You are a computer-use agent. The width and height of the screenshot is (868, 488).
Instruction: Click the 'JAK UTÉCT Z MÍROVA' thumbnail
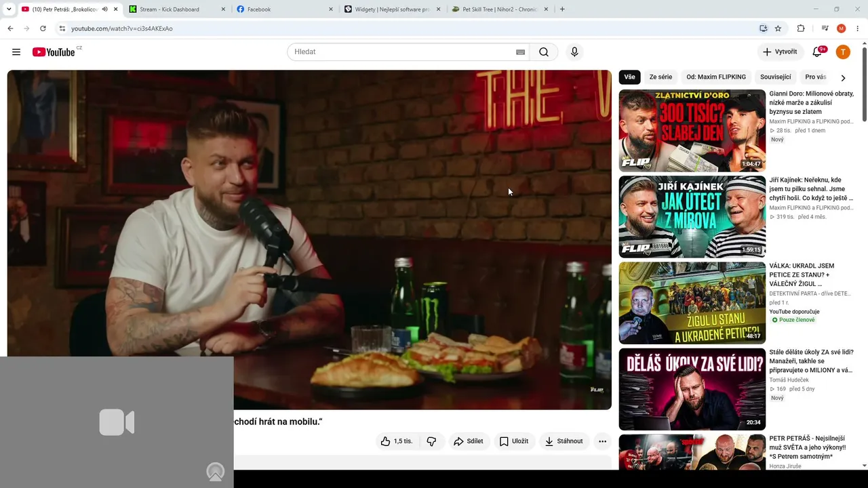point(692,217)
